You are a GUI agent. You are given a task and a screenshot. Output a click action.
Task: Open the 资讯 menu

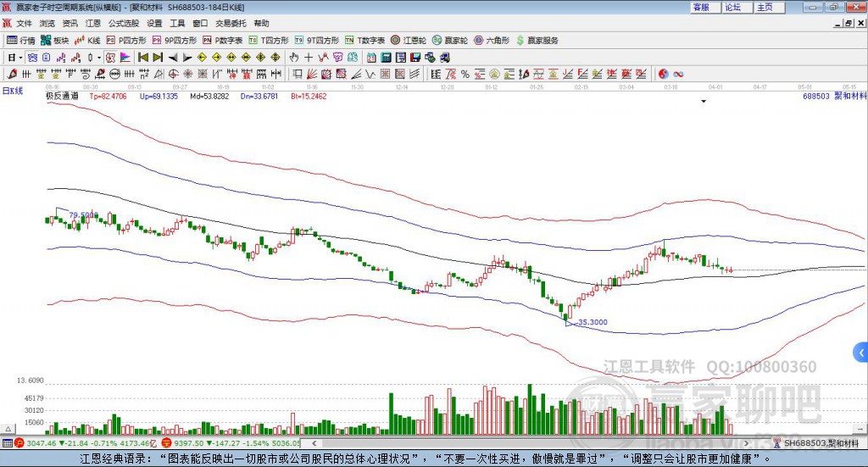(70, 23)
